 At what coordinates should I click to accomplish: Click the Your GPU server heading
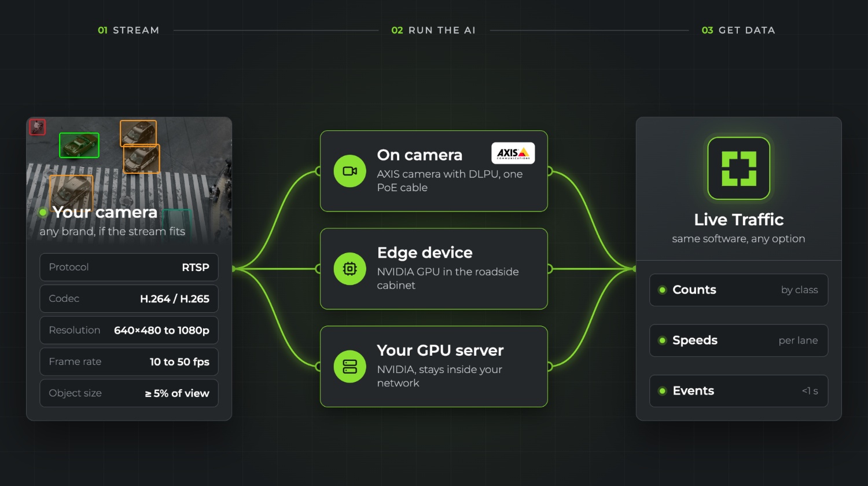440,350
